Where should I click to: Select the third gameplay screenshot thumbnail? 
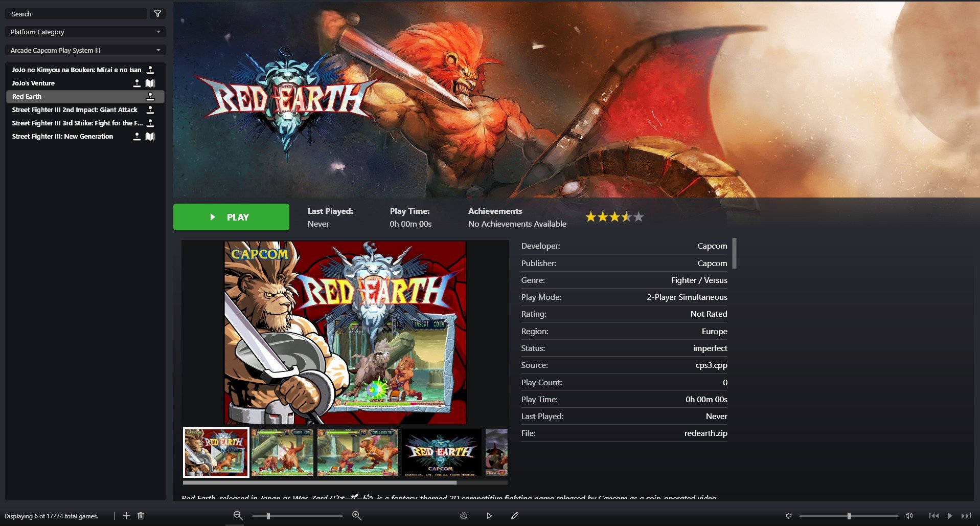point(357,453)
